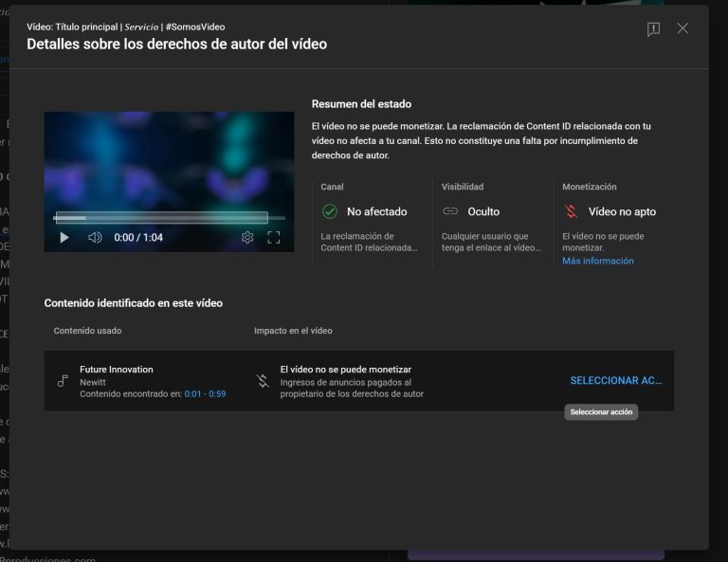Play the video preview

[x=64, y=238]
